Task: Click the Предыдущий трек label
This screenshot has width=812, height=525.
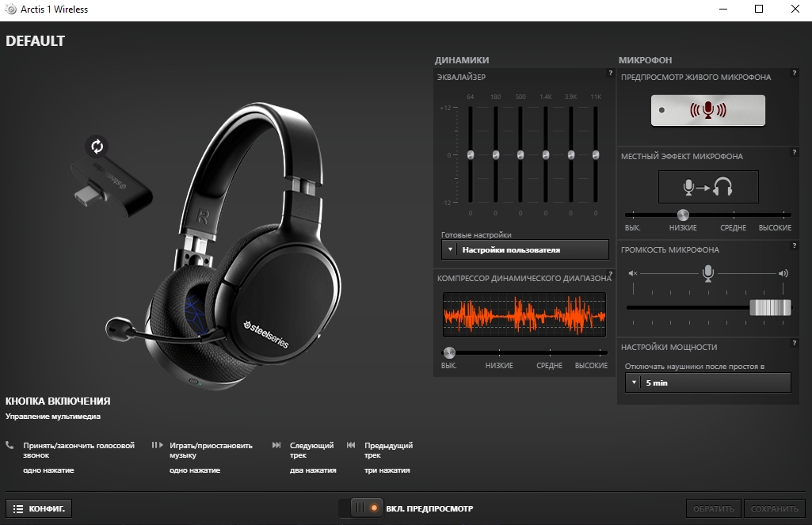Action: (x=388, y=450)
